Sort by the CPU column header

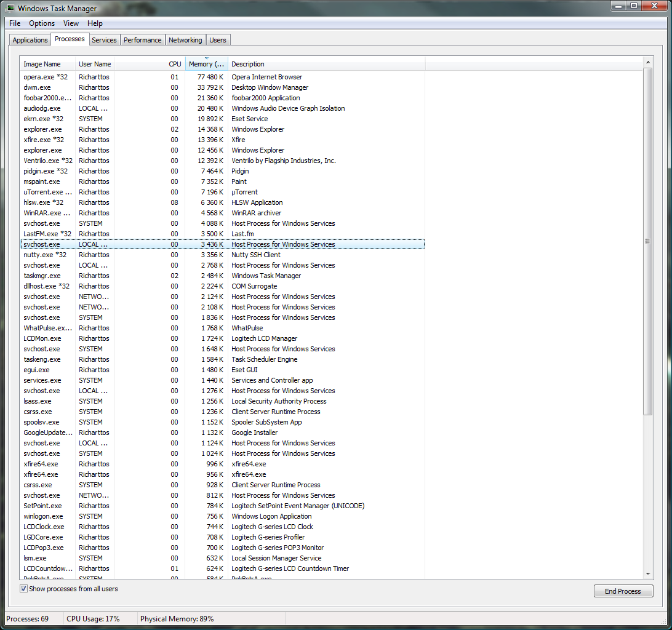175,64
